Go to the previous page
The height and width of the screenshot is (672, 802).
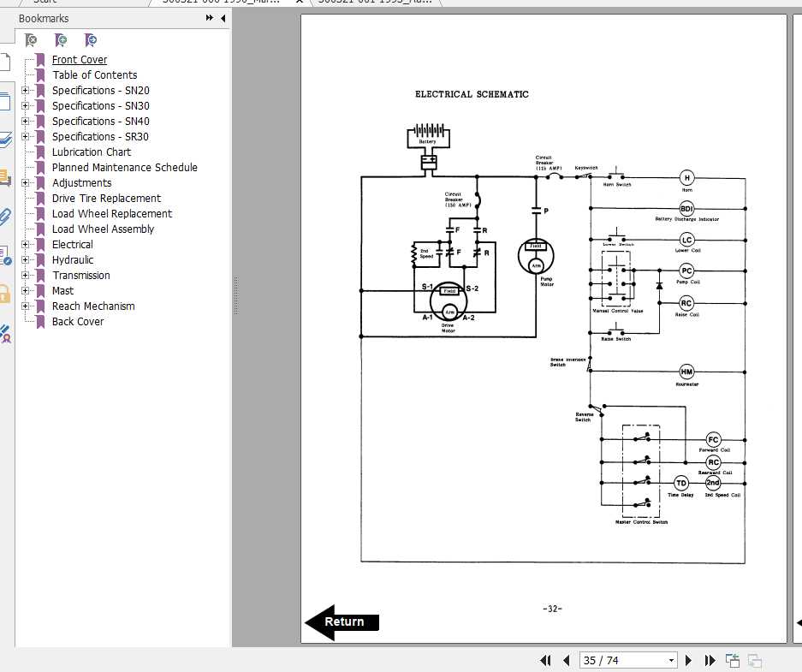567,660
